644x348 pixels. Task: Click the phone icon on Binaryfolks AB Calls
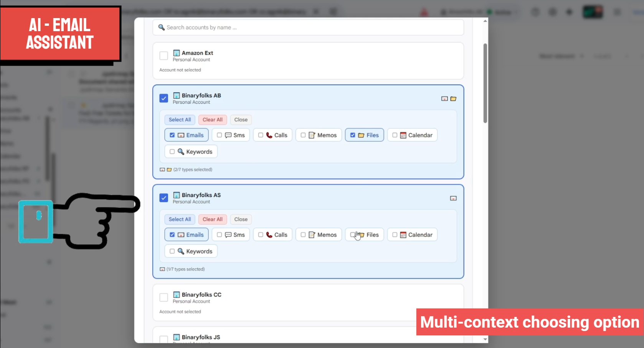coord(269,135)
